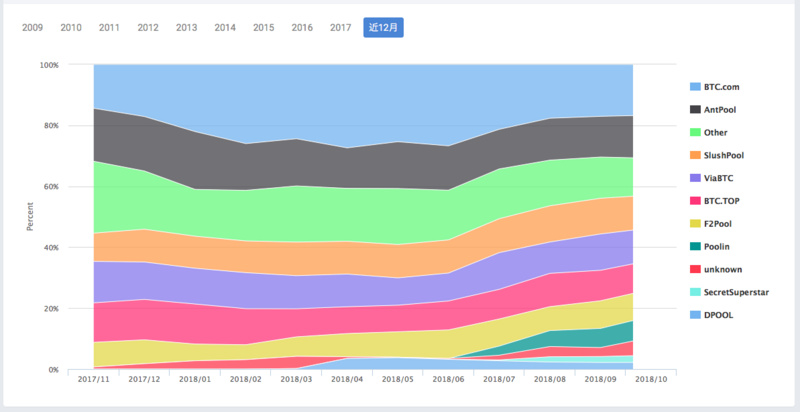Click the SlushPool orange legend swatch
Screen dimensions: 800x412
click(696, 155)
